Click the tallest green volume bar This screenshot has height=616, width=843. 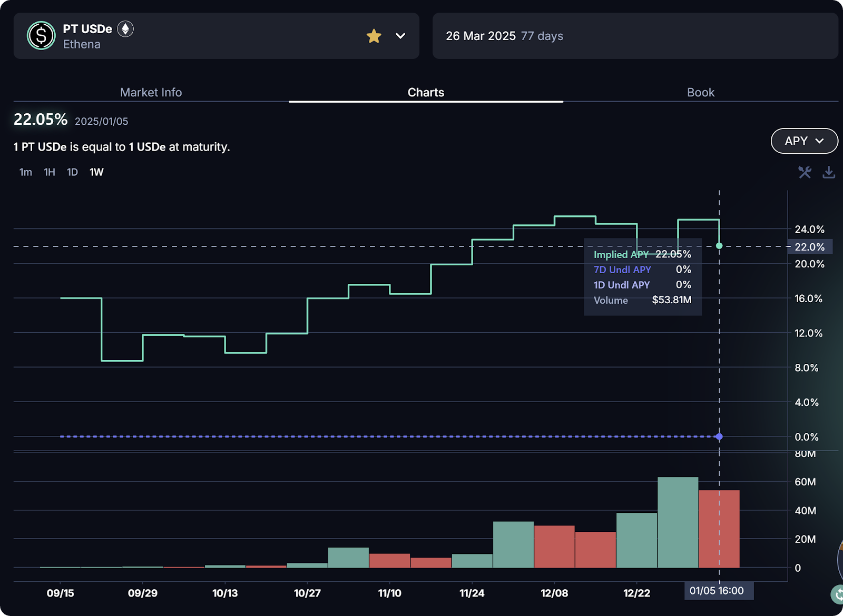click(678, 522)
